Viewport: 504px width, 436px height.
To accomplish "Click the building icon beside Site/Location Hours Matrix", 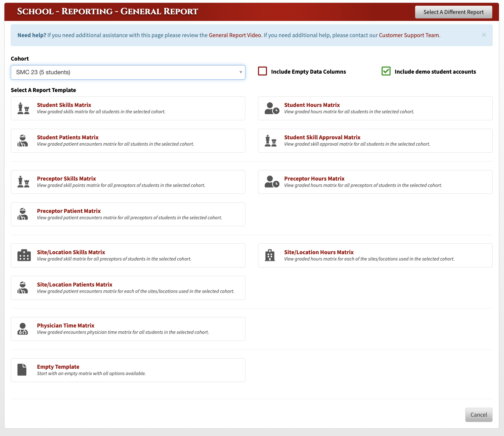I will pyautogui.click(x=270, y=255).
